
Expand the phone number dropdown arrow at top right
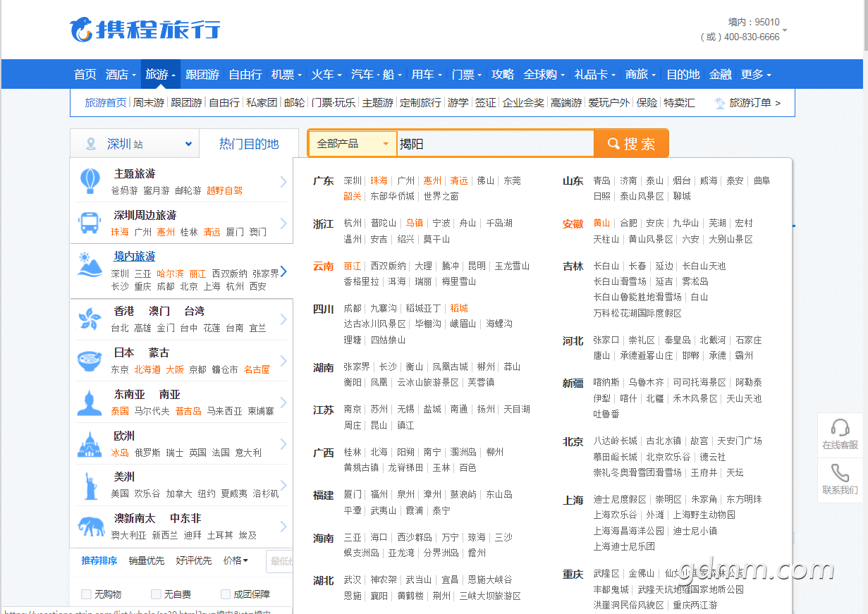point(785,30)
